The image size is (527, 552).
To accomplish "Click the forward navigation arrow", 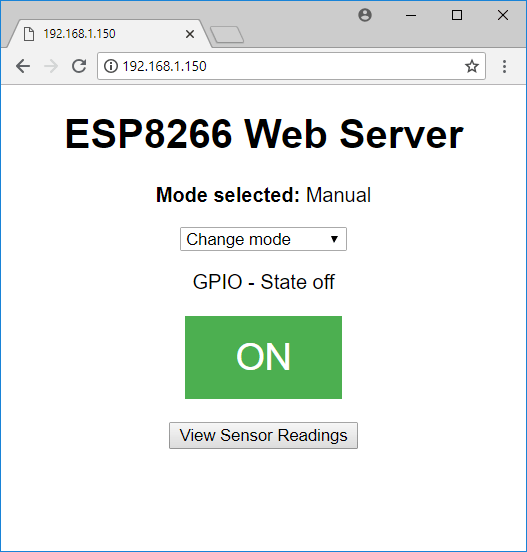I will pos(51,66).
